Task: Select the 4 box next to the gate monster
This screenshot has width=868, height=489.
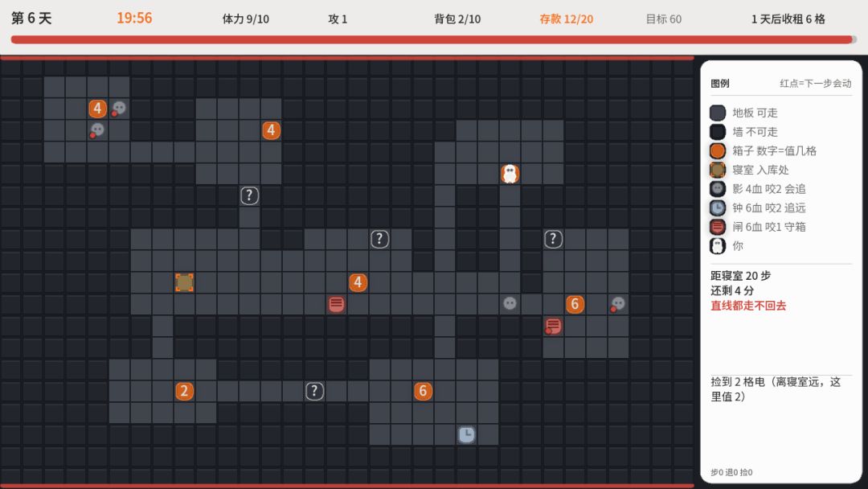Action: click(x=358, y=282)
